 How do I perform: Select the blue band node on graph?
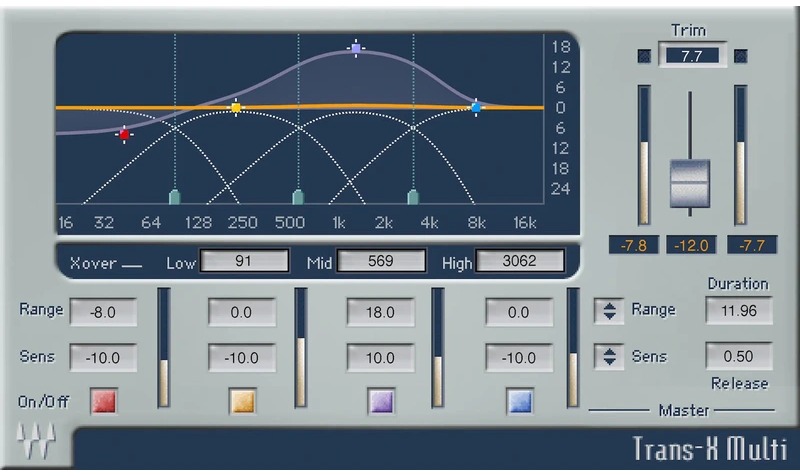[476, 108]
